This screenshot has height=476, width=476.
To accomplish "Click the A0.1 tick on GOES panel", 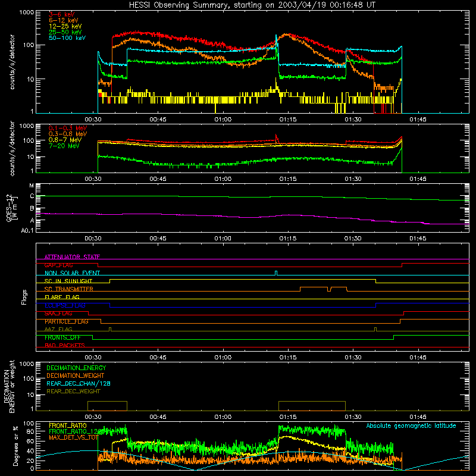I will coord(27,231).
